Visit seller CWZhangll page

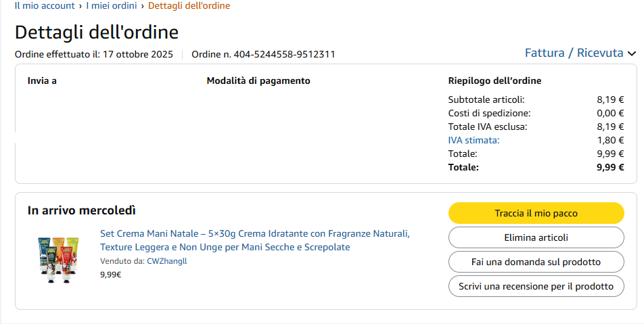[166, 261]
